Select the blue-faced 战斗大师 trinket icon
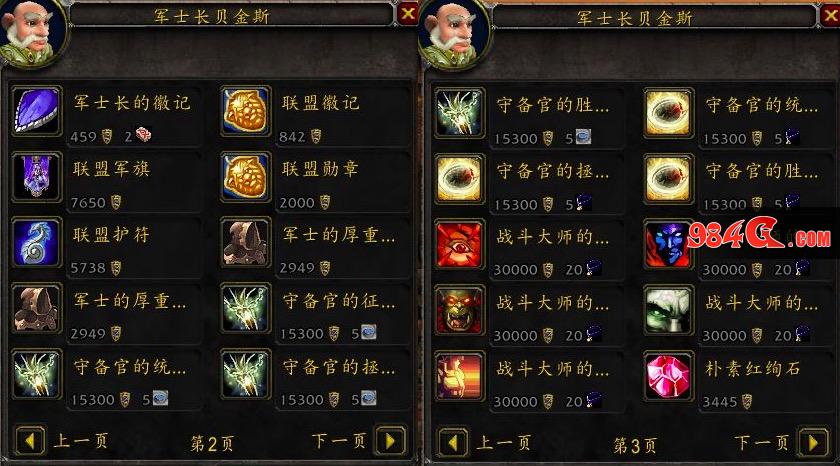Image resolution: width=840 pixels, height=466 pixels. 666,244
